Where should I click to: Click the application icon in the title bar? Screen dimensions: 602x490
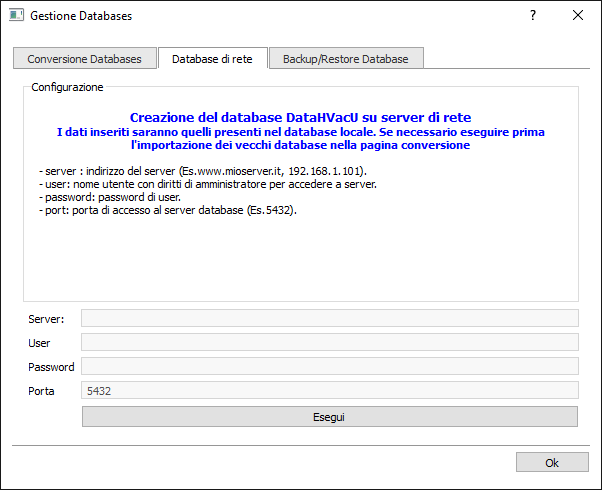pos(16,16)
